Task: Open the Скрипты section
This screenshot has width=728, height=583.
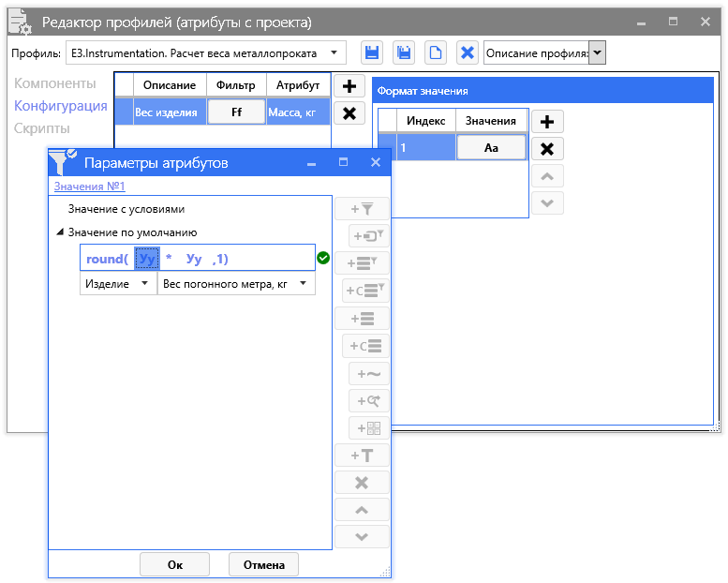Action: pyautogui.click(x=42, y=128)
